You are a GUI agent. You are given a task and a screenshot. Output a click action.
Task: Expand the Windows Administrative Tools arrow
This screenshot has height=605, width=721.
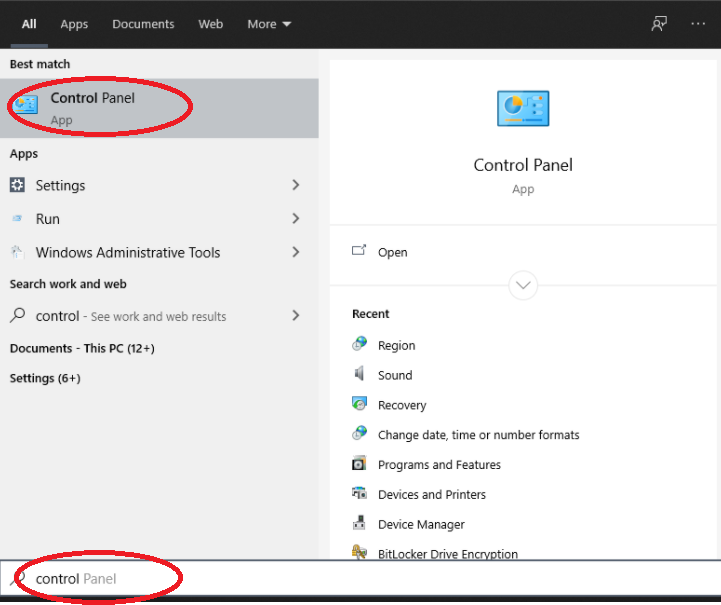pyautogui.click(x=296, y=252)
